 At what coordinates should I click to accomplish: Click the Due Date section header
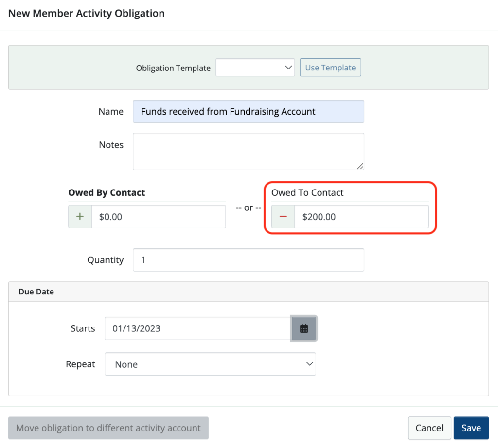[x=36, y=291]
